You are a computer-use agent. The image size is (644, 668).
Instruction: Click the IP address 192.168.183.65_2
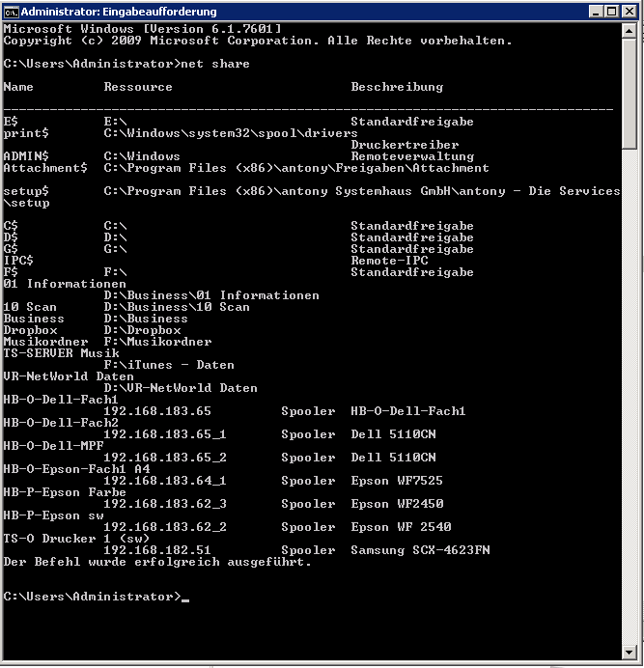(165, 458)
